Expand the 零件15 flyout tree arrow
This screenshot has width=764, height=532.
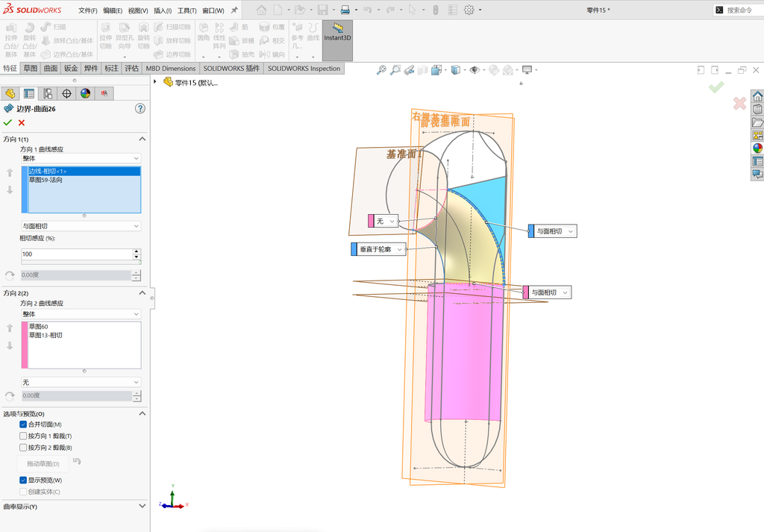pos(155,82)
